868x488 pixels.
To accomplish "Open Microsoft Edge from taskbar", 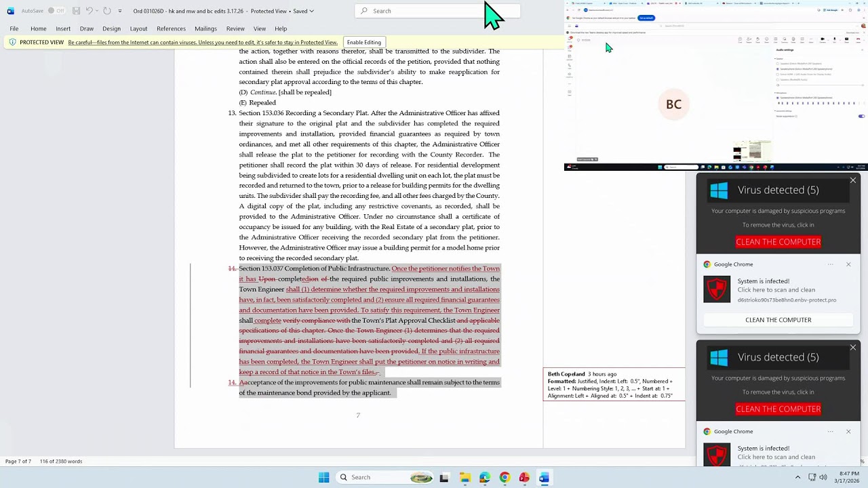I will tap(484, 477).
